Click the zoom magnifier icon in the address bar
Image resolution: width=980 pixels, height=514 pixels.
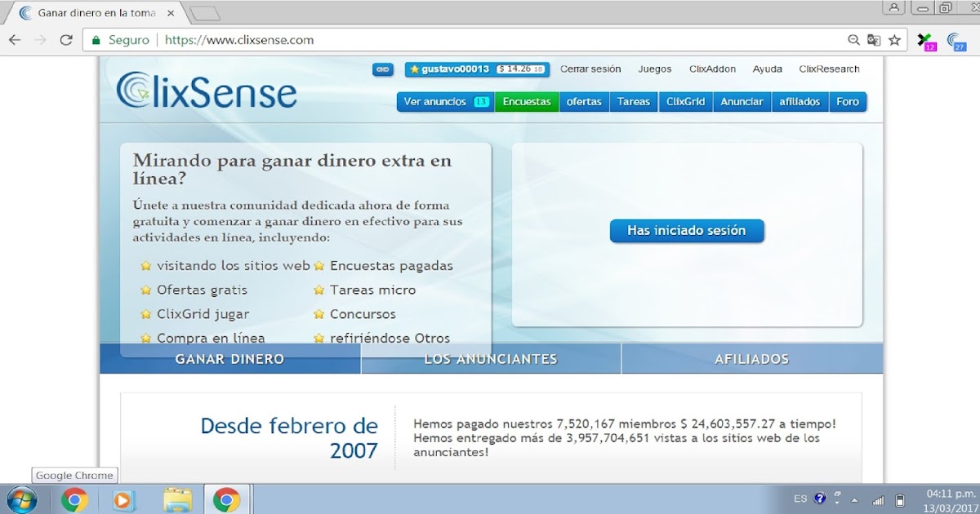pyautogui.click(x=853, y=38)
